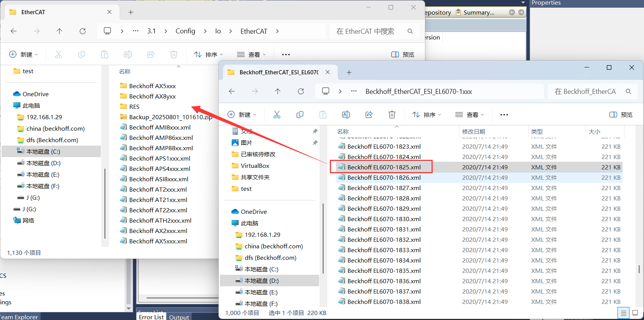644x320 pixels.
Task: Go back in Beckhoff_EtherCAT_ESI window
Action: (232, 91)
